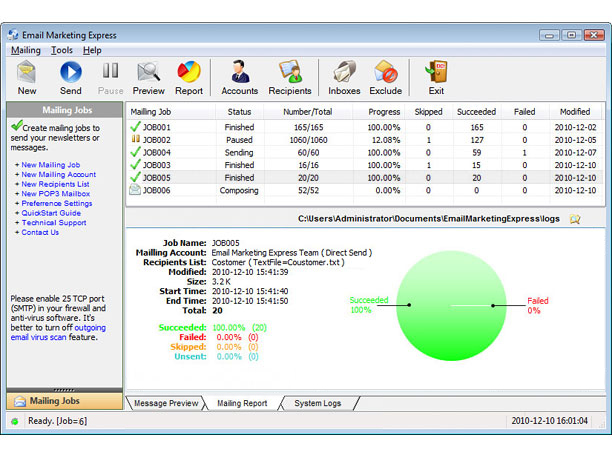Select the JOB003 row name
Screen dimensions: 612x459
pyautogui.click(x=157, y=165)
